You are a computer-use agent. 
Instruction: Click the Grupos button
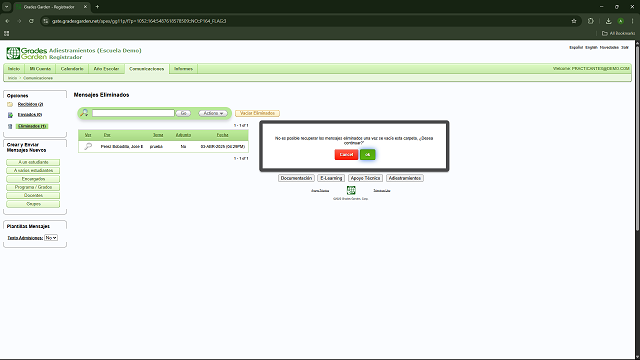[33, 204]
